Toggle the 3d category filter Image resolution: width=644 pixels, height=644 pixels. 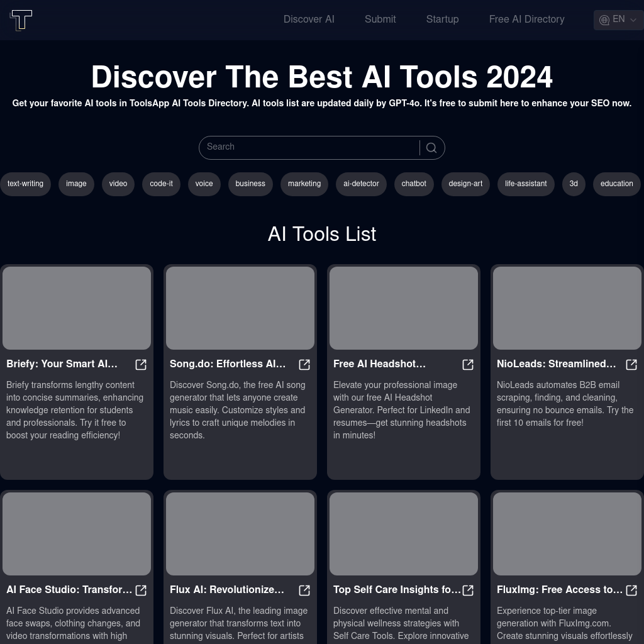coord(574,184)
